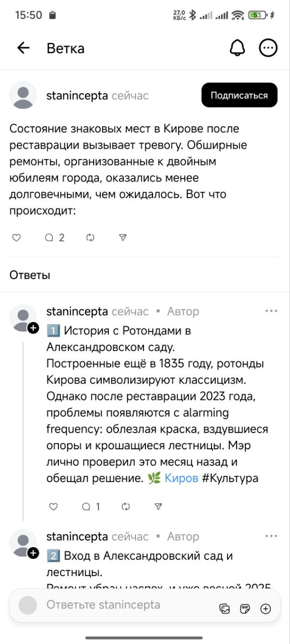Open the back arrow to leave the thread

[x=22, y=47]
